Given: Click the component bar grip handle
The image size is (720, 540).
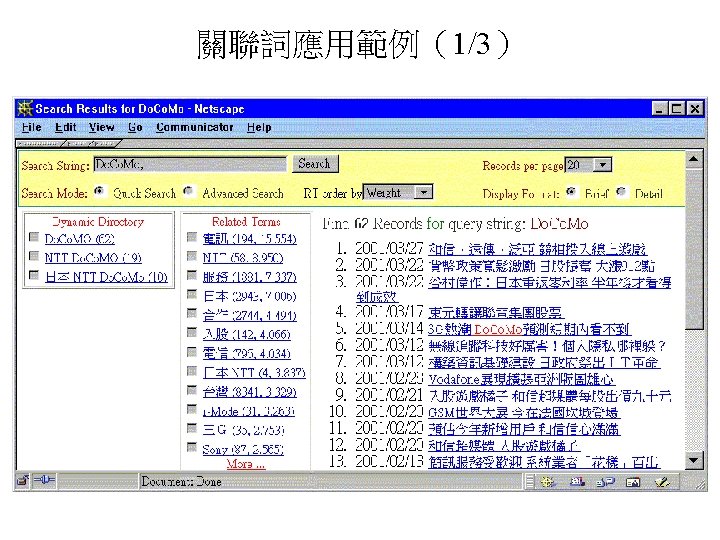Looking at the screenshot, I should coord(530,482).
